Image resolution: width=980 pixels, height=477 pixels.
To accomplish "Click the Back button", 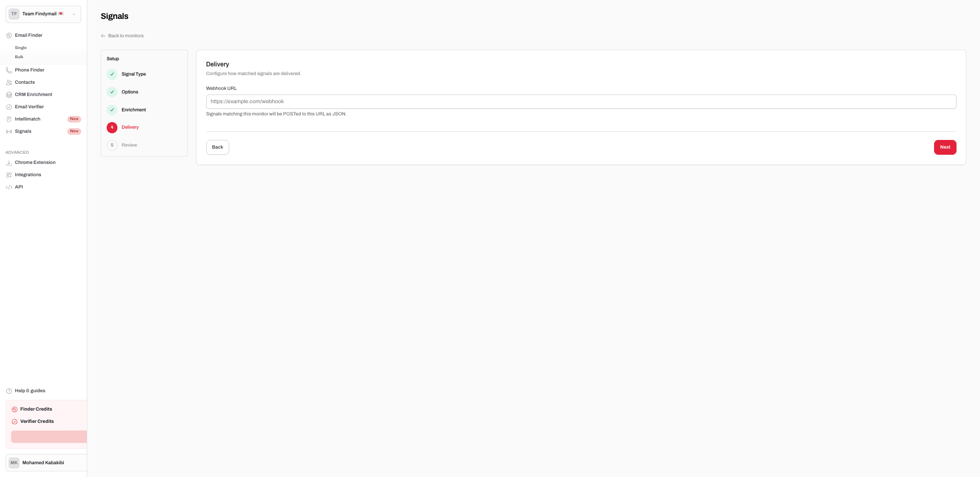I will 217,147.
